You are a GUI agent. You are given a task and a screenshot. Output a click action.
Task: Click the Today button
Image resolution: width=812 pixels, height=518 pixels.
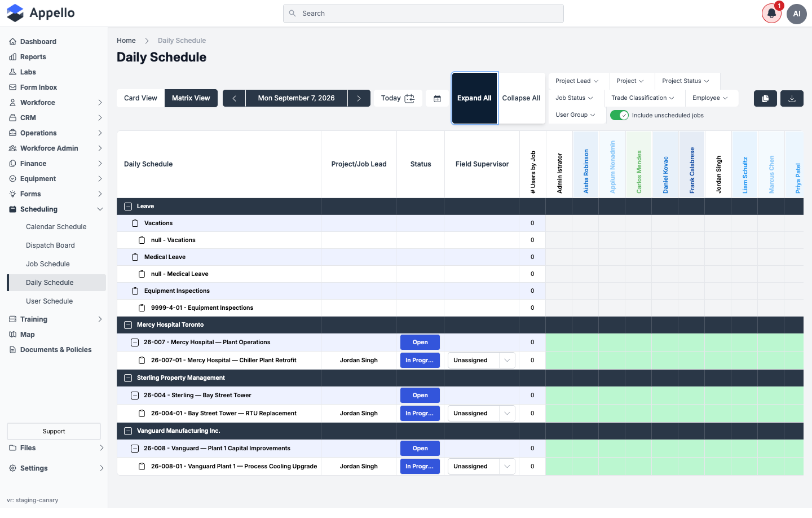pyautogui.click(x=398, y=98)
